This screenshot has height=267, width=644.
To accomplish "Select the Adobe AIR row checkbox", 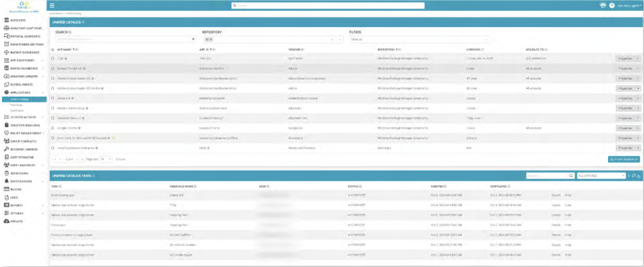I will (x=52, y=98).
